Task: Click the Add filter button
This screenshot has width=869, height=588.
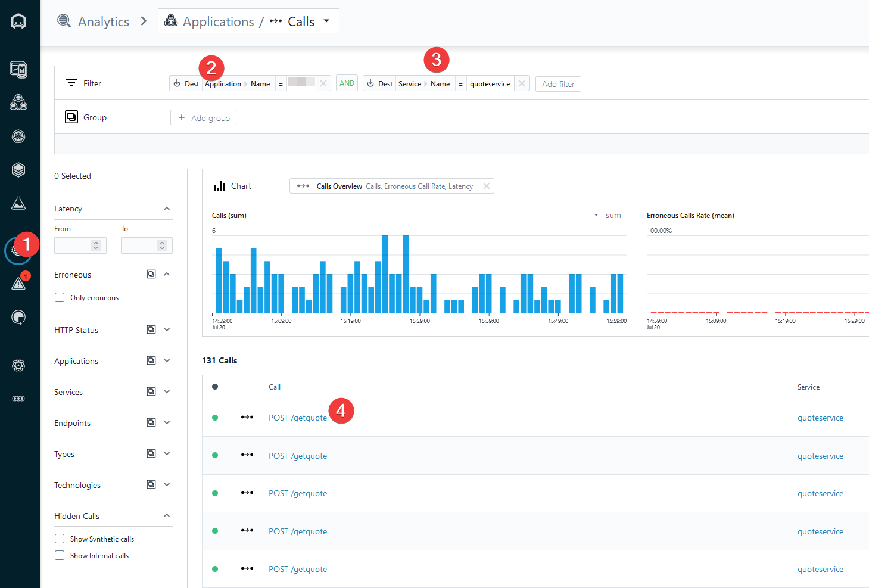Action: (558, 84)
